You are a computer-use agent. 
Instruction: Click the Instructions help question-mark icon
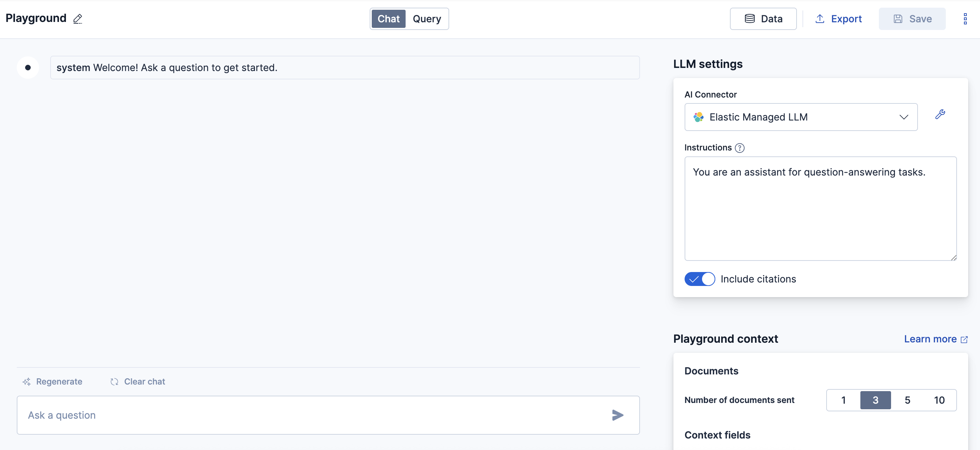[x=740, y=148]
